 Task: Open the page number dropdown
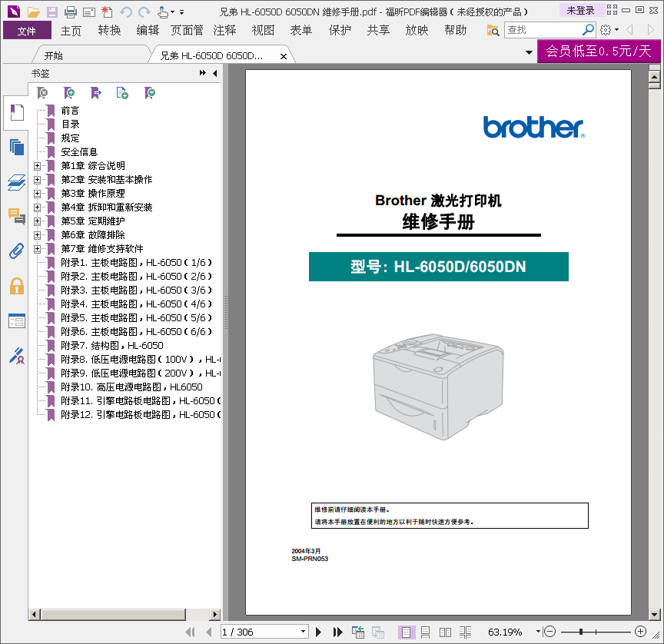(x=303, y=632)
